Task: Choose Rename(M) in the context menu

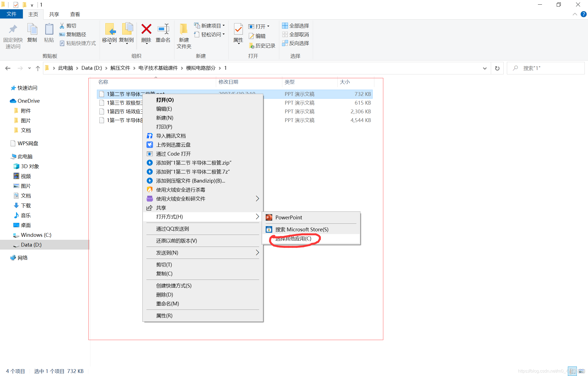Action: coord(203,304)
